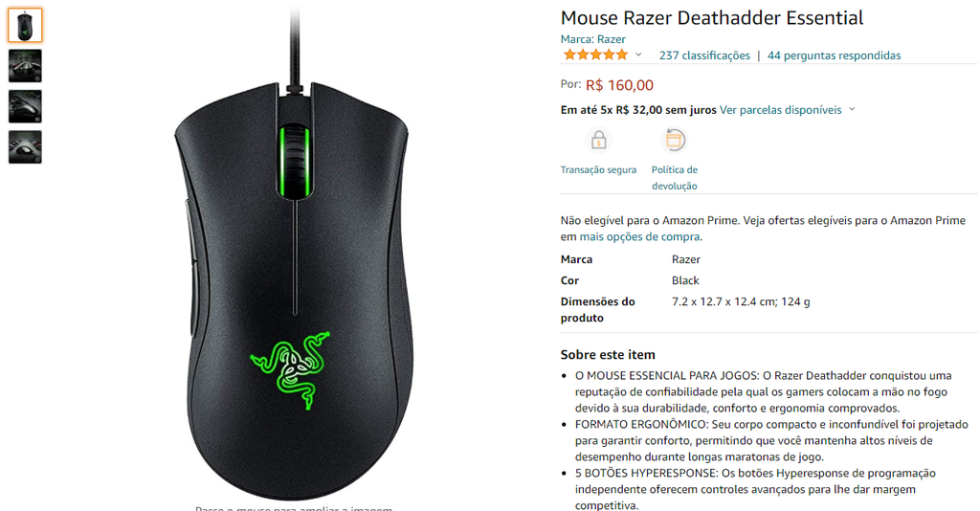Open the Transação segura link

tap(598, 170)
